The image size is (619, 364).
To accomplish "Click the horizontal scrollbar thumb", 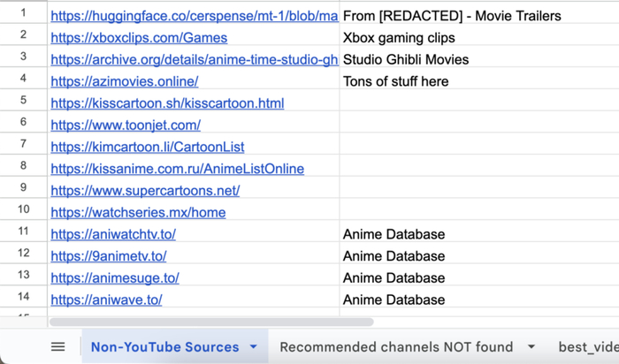I will 212,322.
